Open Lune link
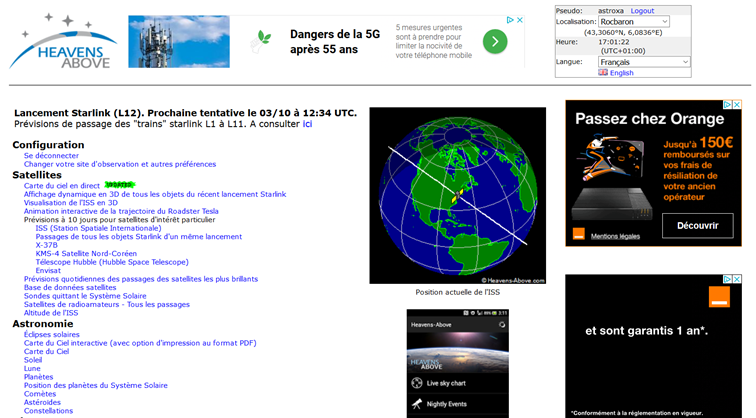Viewport: 756px width, 418px height. (32, 368)
